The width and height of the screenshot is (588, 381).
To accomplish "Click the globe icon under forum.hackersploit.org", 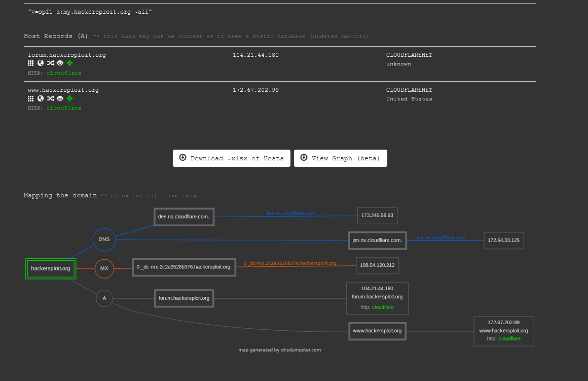I will [x=41, y=63].
